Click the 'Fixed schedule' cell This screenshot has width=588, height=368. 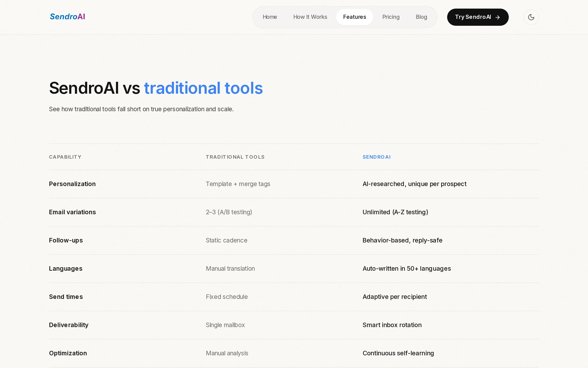(227, 297)
